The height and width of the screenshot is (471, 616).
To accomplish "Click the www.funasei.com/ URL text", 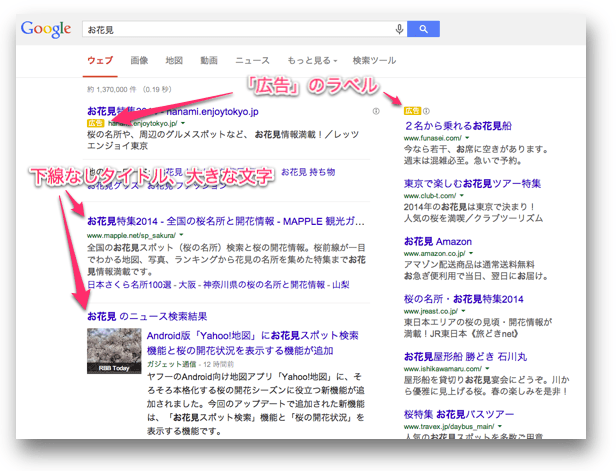I will click(433, 138).
